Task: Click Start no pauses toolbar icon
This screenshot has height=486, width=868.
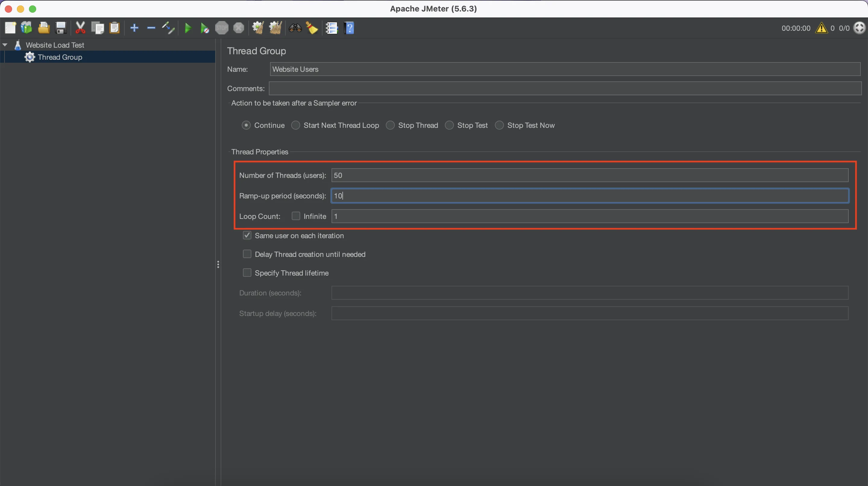Action: [205, 28]
